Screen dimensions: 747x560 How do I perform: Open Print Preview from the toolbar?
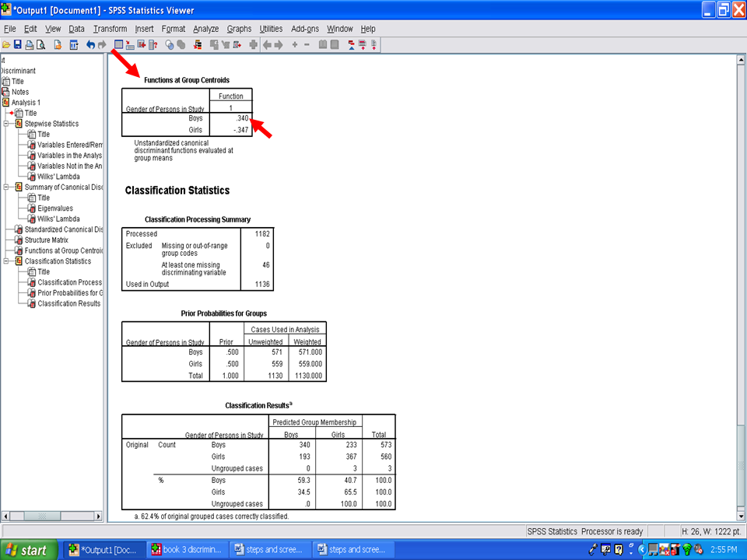point(40,45)
